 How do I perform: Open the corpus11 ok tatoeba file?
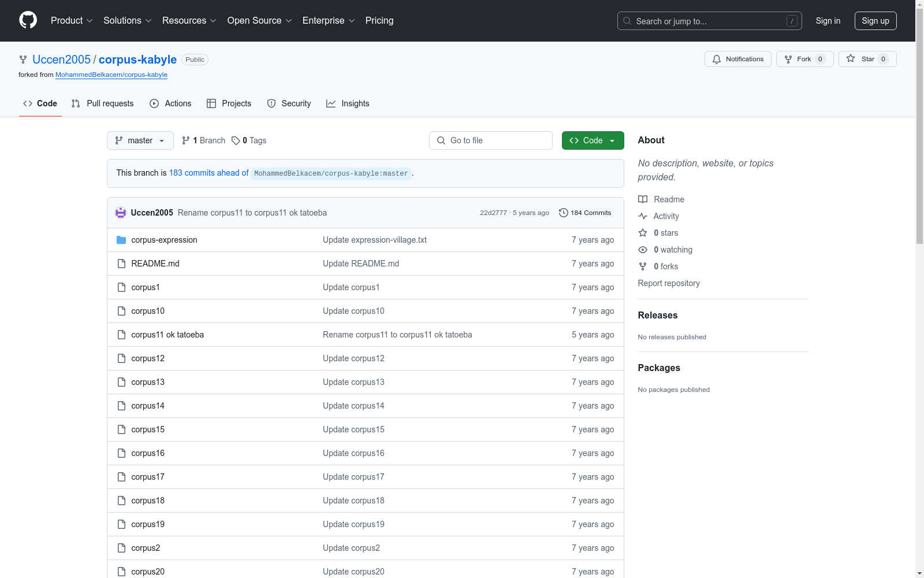pyautogui.click(x=167, y=335)
